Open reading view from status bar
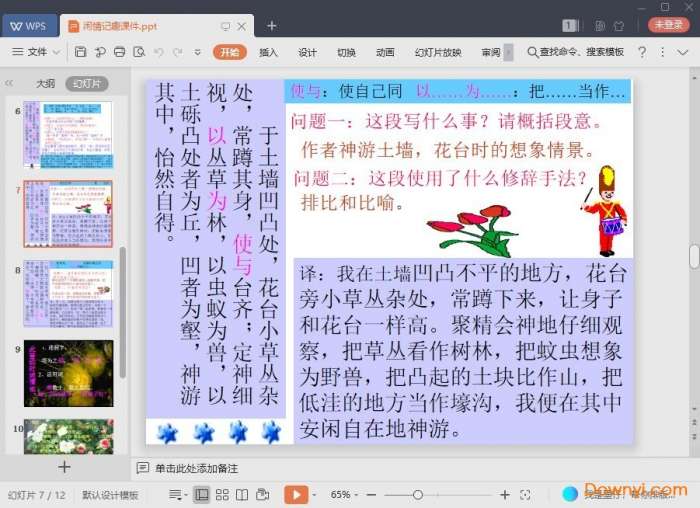 242,494
